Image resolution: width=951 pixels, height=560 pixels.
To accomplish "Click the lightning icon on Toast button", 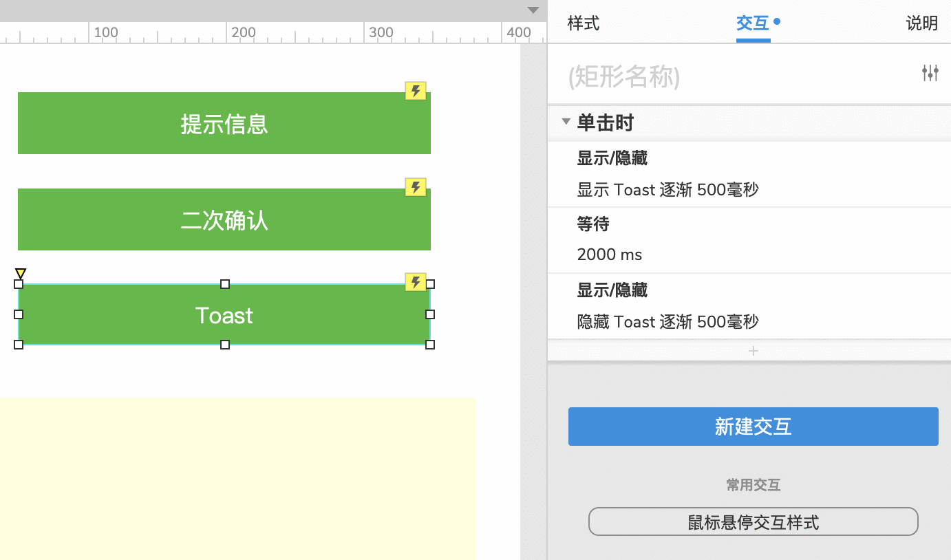I will pyautogui.click(x=416, y=282).
